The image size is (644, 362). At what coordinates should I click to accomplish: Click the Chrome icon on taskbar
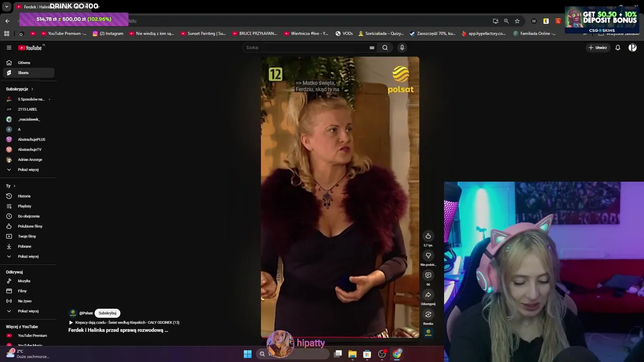397,354
